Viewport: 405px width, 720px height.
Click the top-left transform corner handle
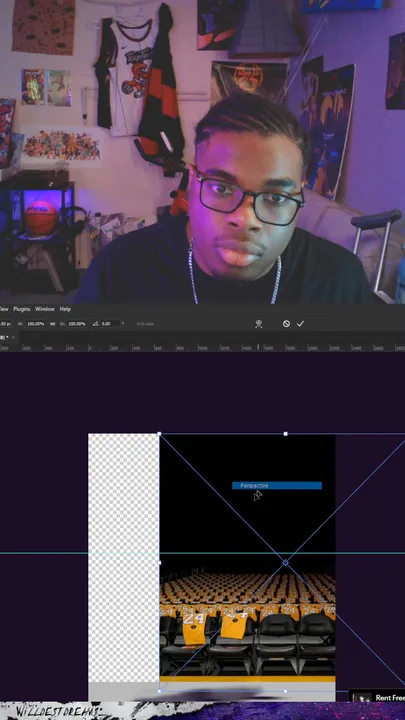159,433
